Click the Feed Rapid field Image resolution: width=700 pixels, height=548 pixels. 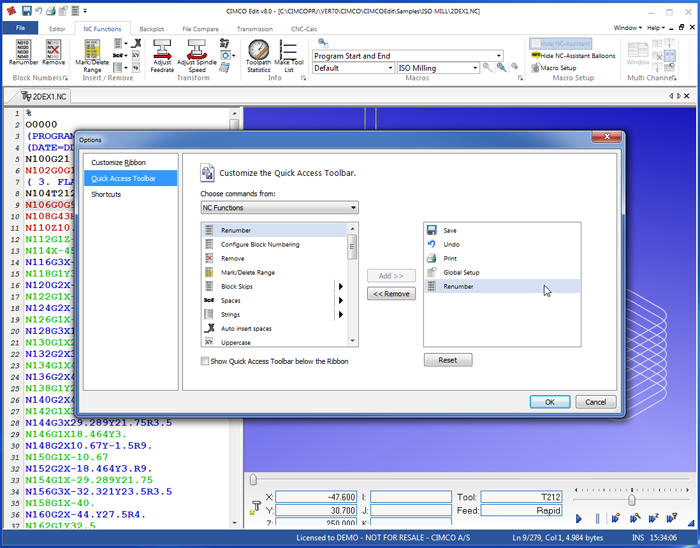(x=521, y=511)
